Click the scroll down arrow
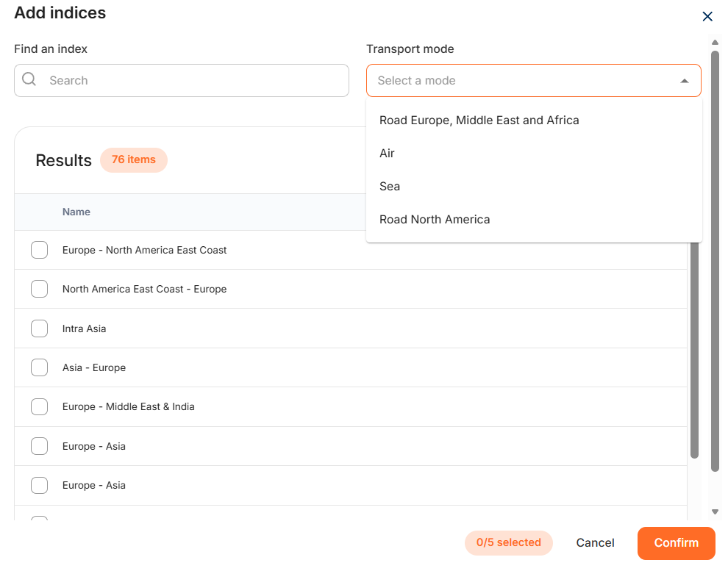 point(715,511)
